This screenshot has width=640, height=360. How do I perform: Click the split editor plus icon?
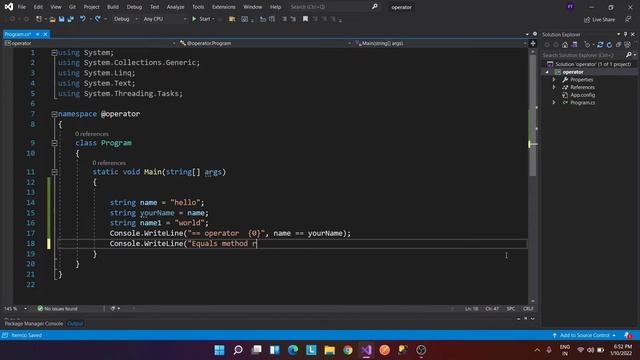coord(533,43)
